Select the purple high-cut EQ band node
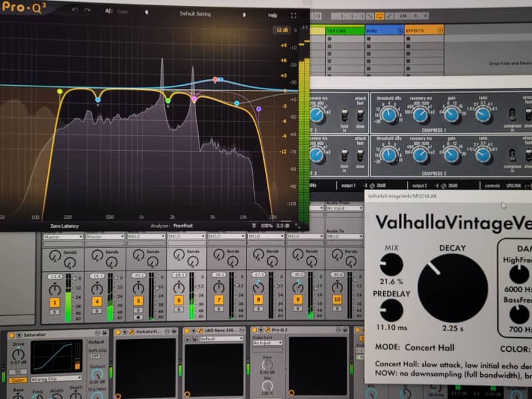The image size is (532, 399). [259, 109]
